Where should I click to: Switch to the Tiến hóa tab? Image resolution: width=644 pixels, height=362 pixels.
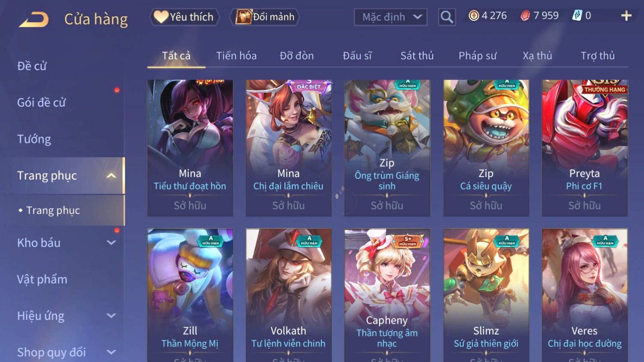(x=236, y=56)
